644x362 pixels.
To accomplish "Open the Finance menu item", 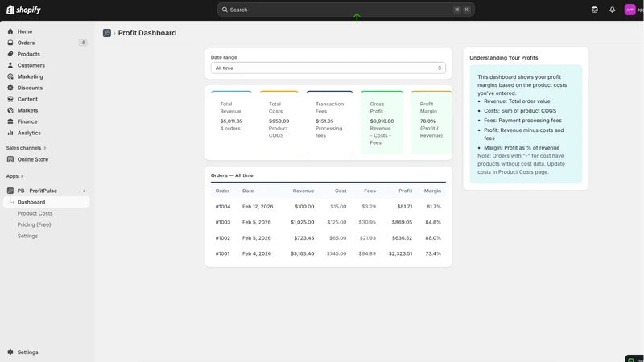I will point(27,121).
